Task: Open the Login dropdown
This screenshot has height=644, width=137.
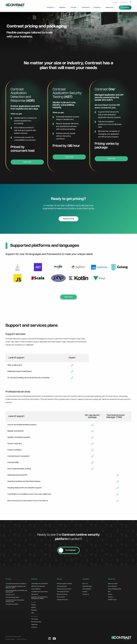Action: click(x=115, y=2)
